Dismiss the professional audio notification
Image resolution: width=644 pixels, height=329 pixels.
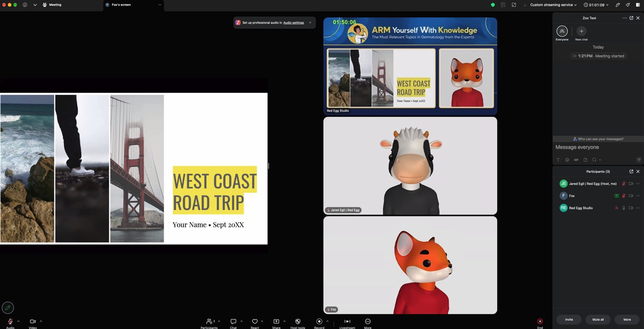click(x=310, y=23)
